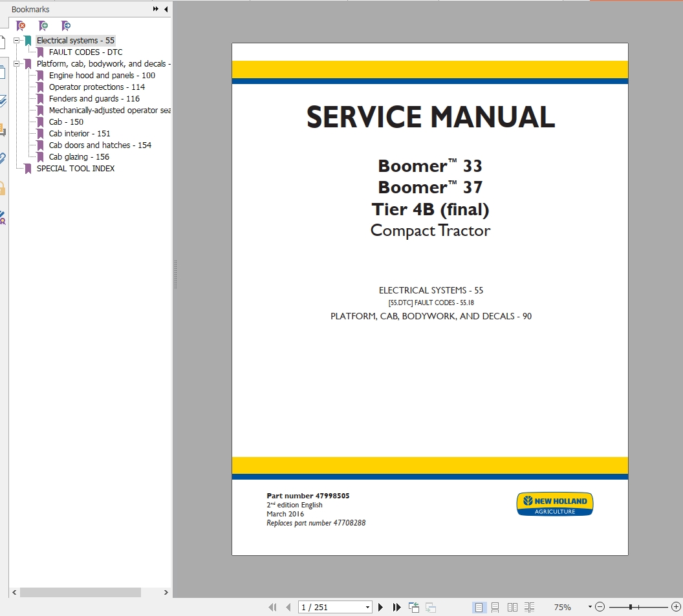The height and width of the screenshot is (616, 683).
Task: Click the Part number 47998505 text
Action: pos(308,496)
